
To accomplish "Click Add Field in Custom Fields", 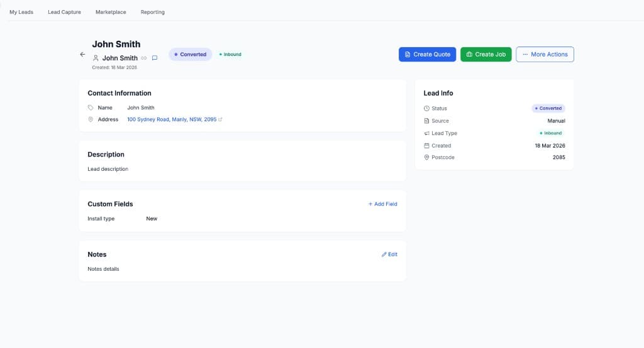I will (x=383, y=204).
